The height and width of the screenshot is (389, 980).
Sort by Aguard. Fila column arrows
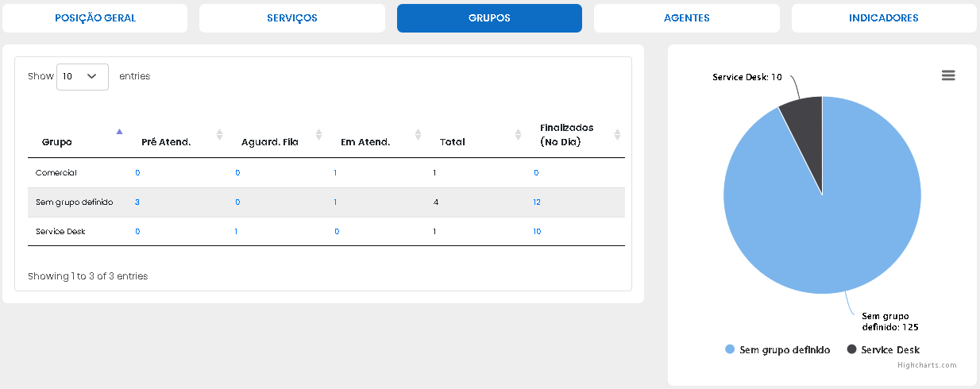click(318, 135)
